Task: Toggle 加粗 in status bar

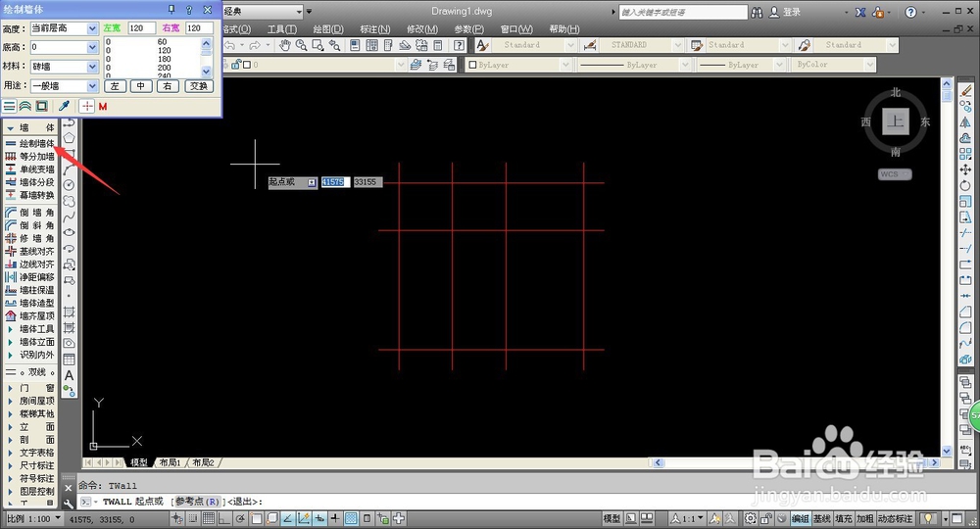Action: pyautogui.click(x=865, y=518)
